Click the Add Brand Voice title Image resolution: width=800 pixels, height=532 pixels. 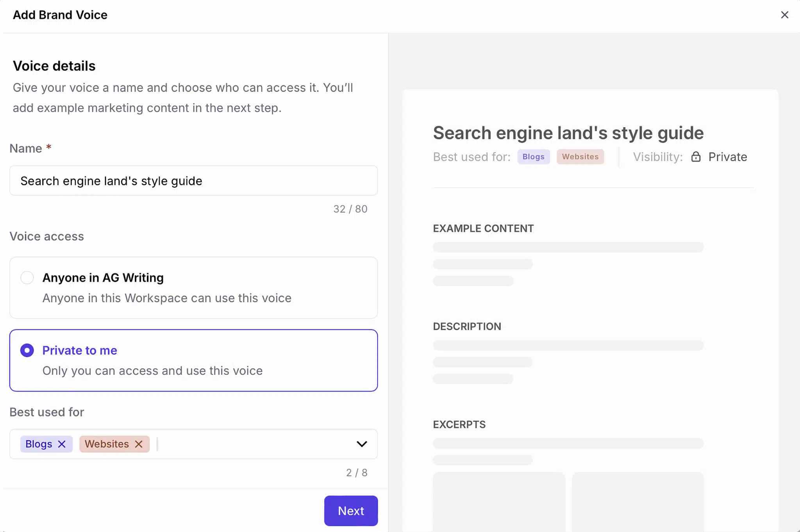click(60, 15)
